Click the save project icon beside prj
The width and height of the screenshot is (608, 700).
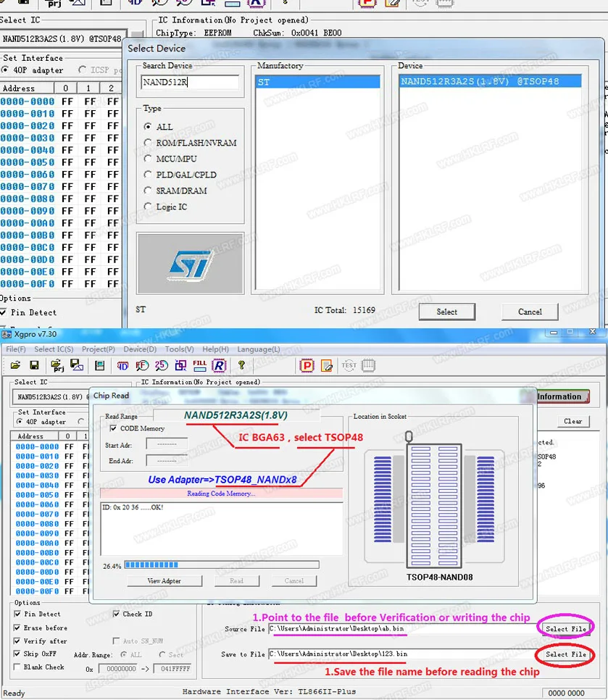(x=77, y=366)
